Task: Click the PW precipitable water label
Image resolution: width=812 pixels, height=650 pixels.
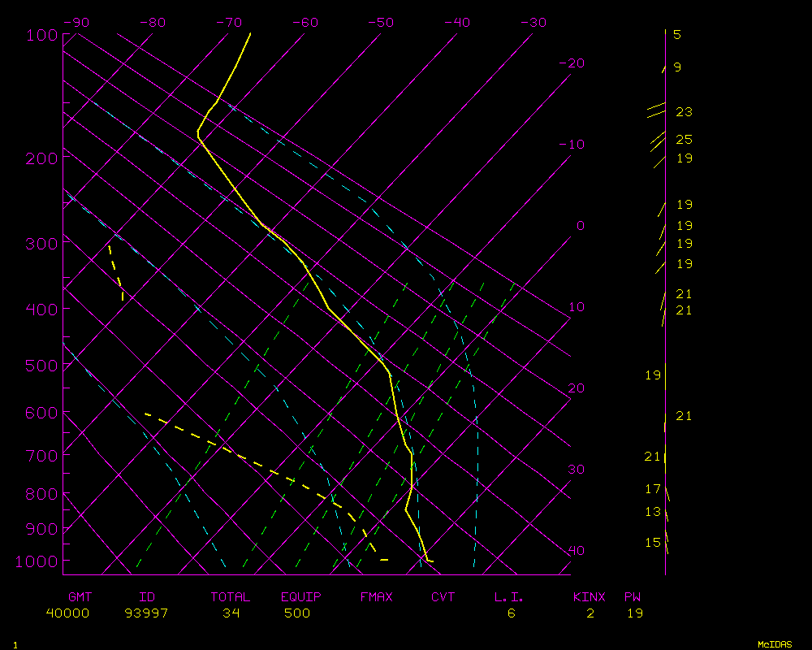Action: point(632,597)
